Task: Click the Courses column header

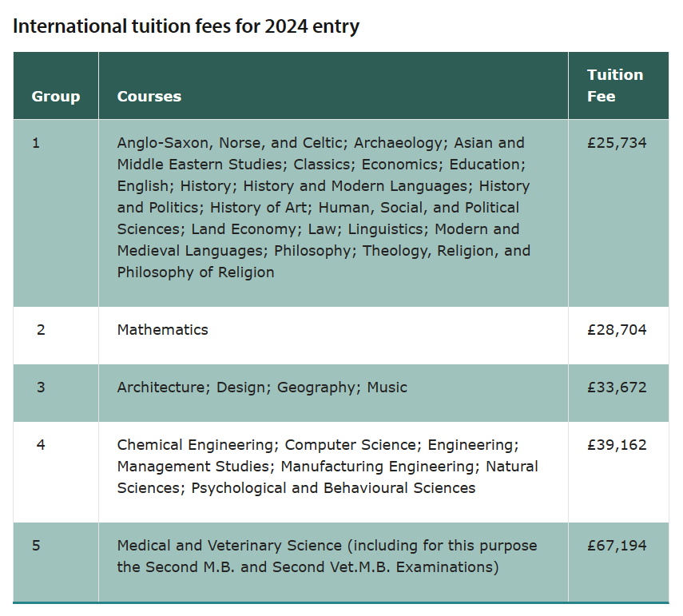Action: pyautogui.click(x=149, y=97)
